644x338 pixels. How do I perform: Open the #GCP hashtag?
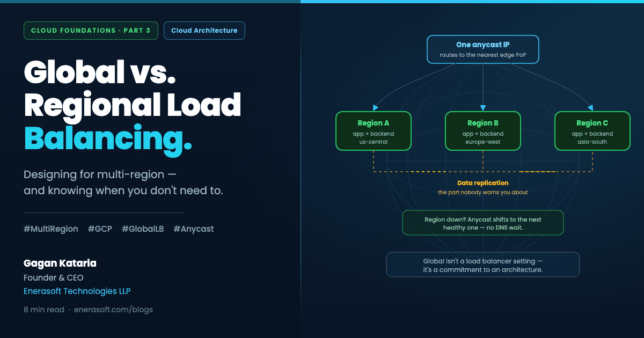100,229
